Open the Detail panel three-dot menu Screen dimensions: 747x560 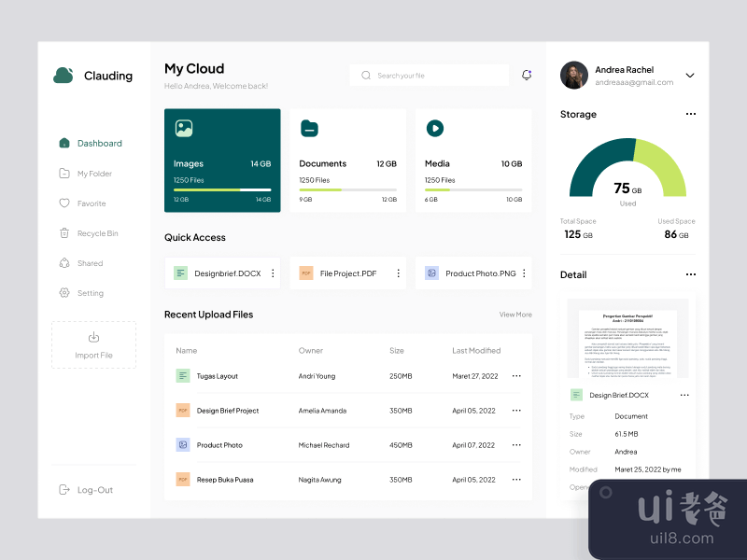pos(691,274)
